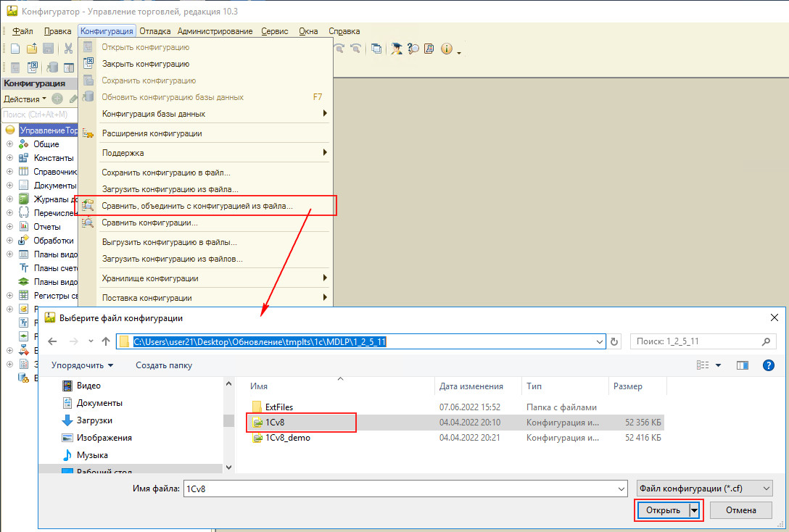Click the Документы icon in dialog navigation pane

[x=67, y=403]
